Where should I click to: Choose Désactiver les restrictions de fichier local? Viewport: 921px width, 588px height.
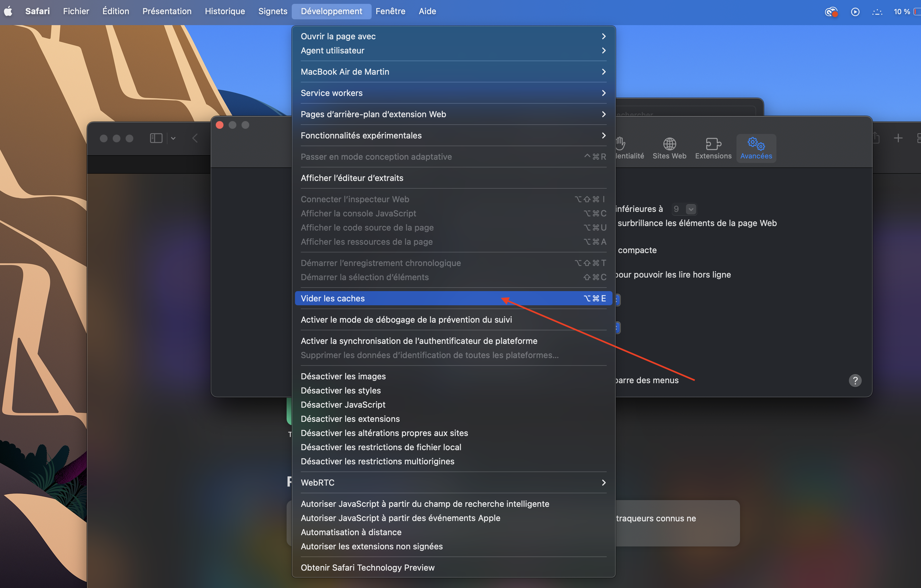coord(454,447)
